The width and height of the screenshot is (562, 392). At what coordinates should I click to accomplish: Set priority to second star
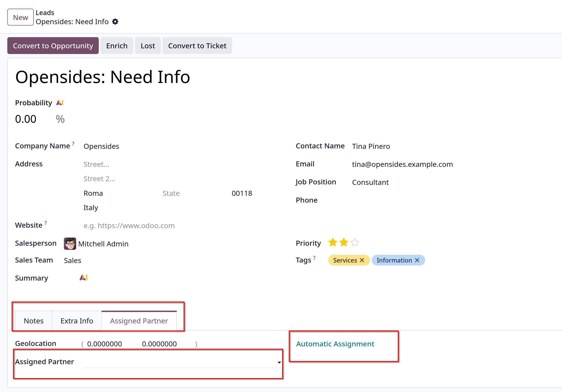[x=344, y=242]
